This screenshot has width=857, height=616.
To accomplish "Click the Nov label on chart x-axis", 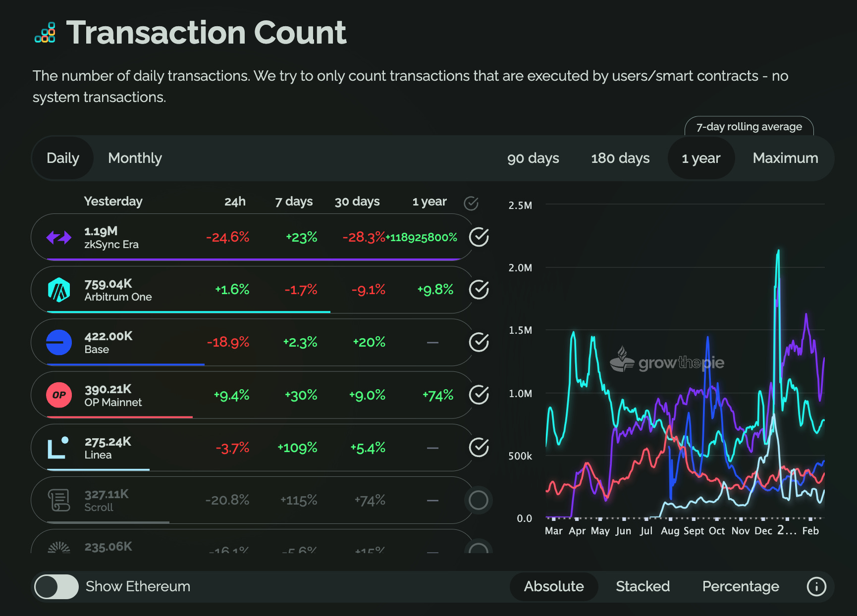I will point(740,531).
